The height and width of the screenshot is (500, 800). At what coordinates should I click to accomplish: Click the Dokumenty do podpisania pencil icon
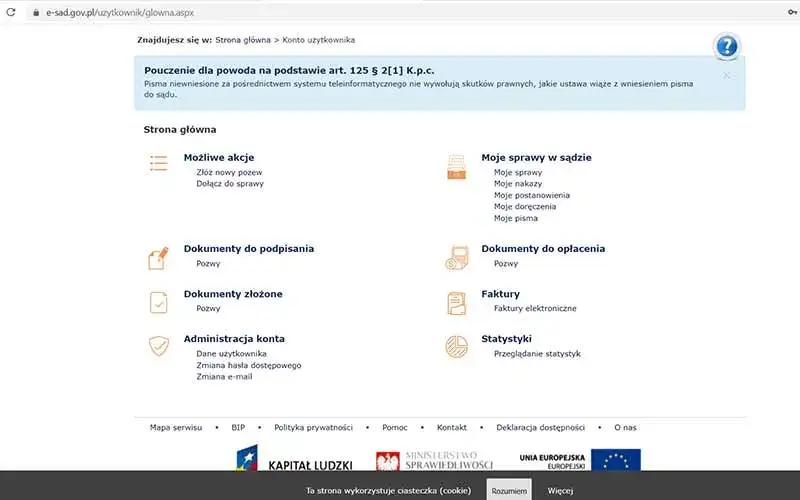tap(158, 258)
